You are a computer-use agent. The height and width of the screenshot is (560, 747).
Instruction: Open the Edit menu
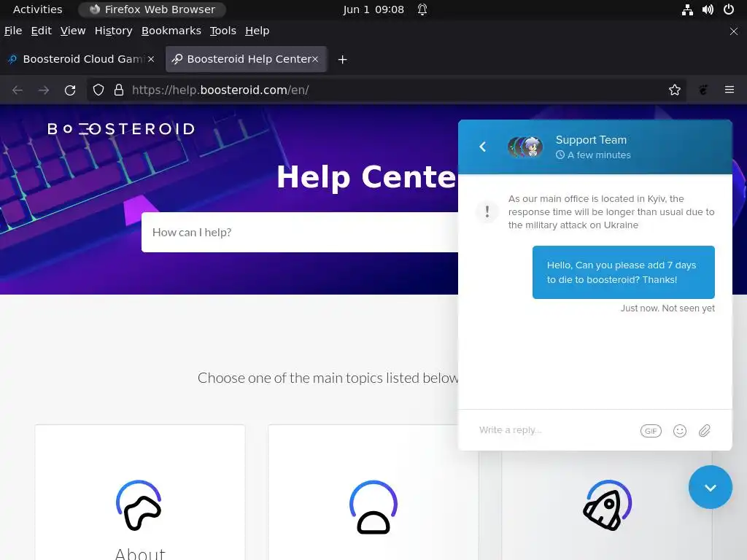[x=42, y=31]
